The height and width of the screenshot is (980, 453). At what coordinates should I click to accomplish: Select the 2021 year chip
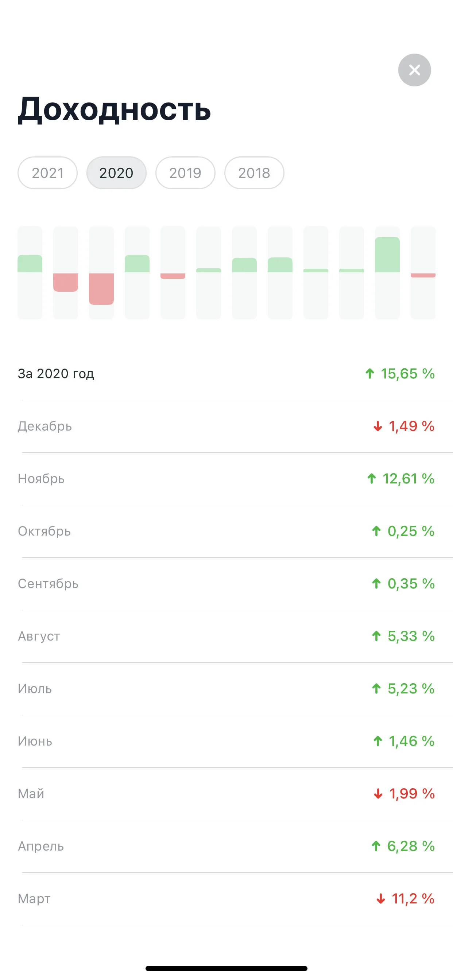[47, 173]
